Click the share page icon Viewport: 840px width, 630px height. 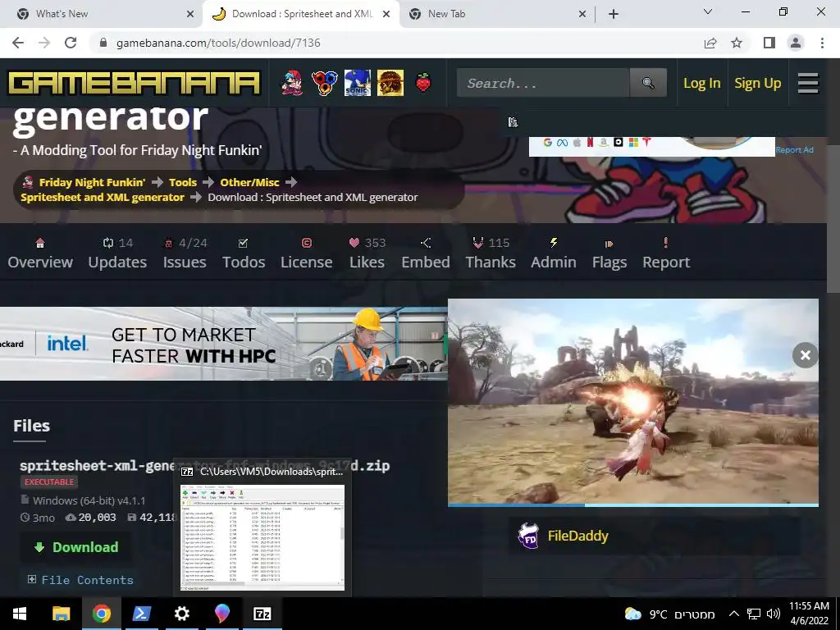point(710,43)
